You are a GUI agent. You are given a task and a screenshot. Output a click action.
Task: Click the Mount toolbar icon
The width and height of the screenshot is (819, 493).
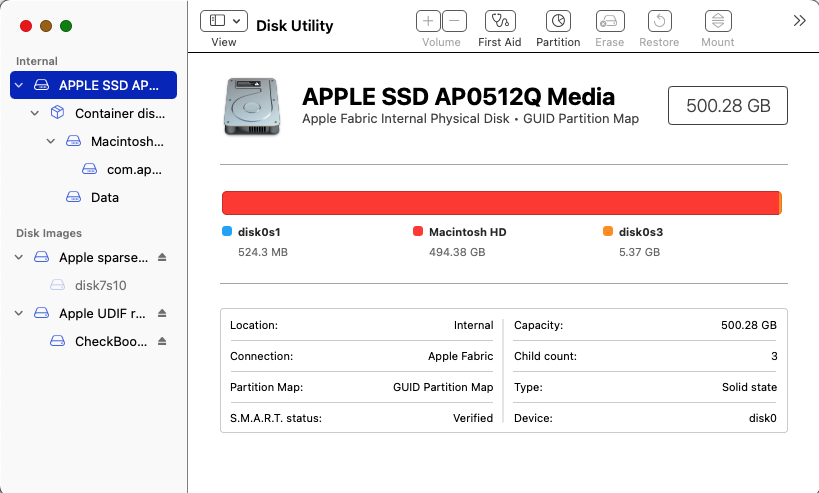click(x=718, y=21)
